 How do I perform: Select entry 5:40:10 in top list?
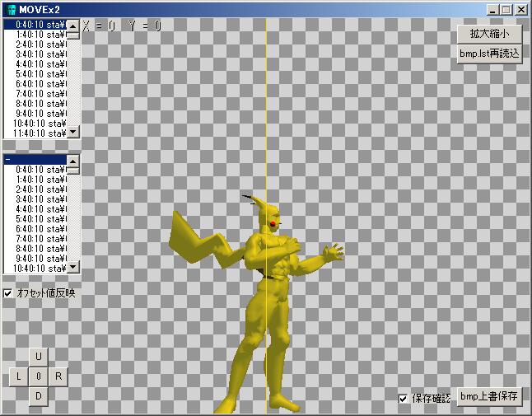pos(35,73)
